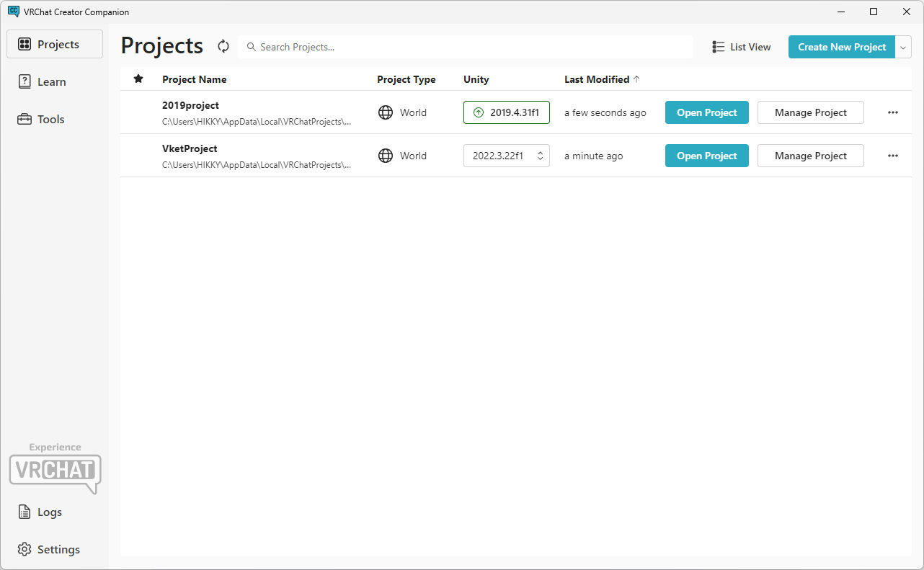The width and height of the screenshot is (924, 570).
Task: Click the refresh projects icon
Action: [x=223, y=47]
